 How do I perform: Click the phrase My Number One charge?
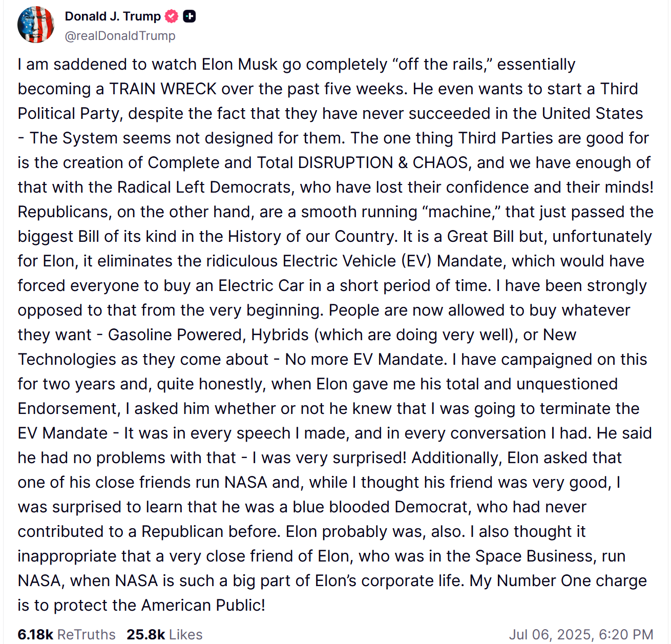[558, 580]
